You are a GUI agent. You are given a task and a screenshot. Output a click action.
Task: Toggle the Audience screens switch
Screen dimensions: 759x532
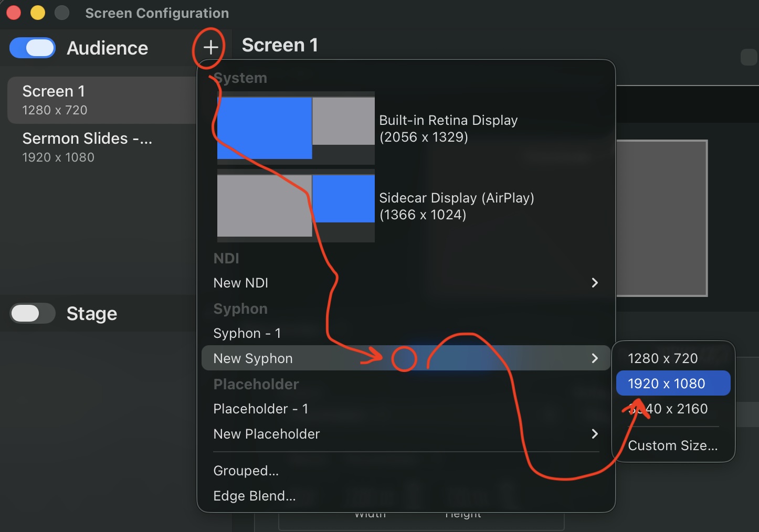point(33,48)
